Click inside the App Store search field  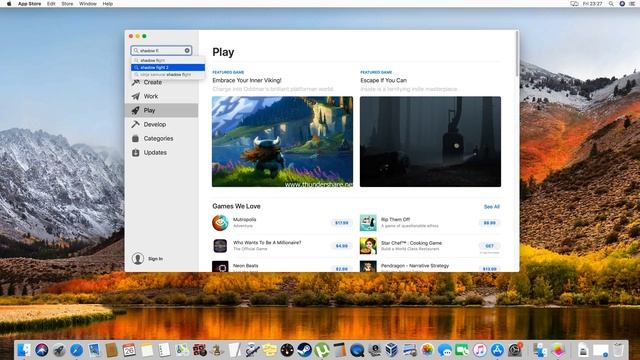pos(161,51)
